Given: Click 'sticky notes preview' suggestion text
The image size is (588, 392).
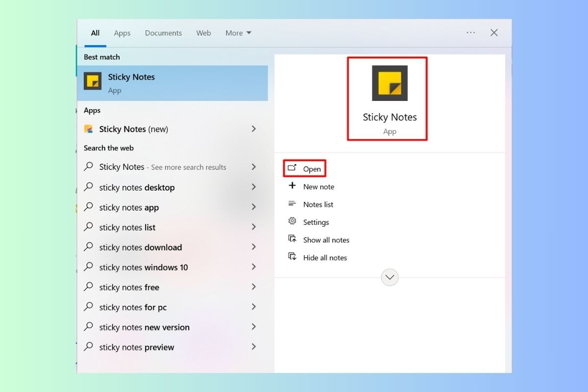Looking at the screenshot, I should (137, 347).
